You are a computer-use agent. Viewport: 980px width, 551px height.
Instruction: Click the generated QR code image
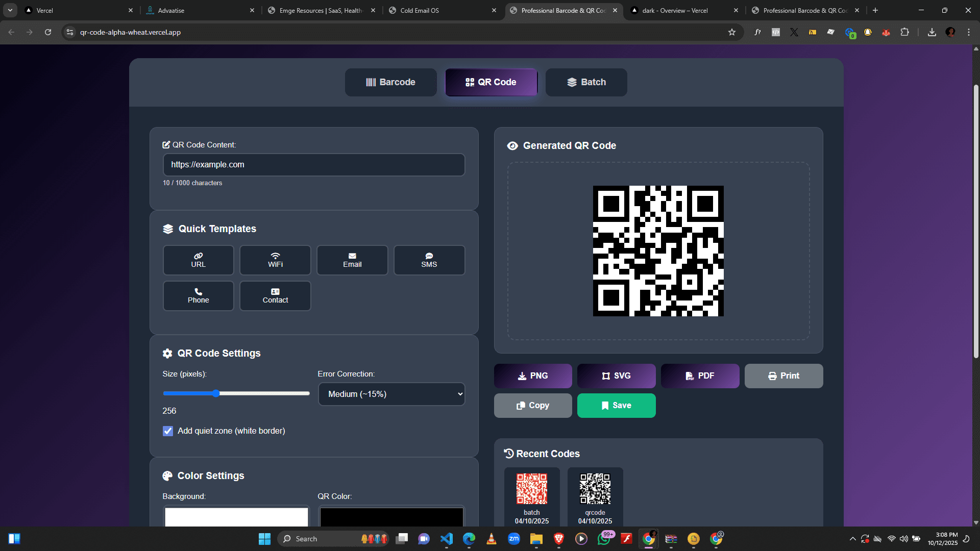[x=658, y=251]
